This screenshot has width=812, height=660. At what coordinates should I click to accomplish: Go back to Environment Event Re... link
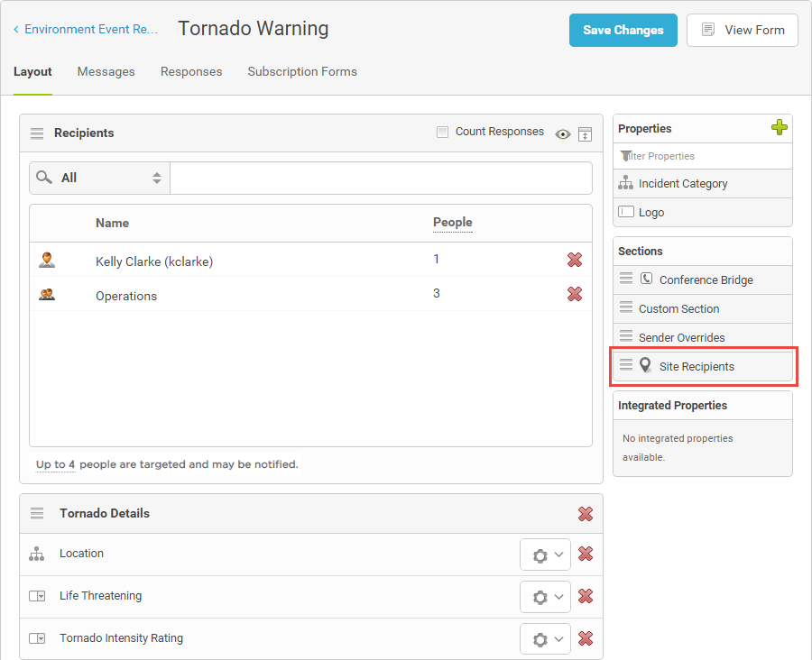coord(86,29)
